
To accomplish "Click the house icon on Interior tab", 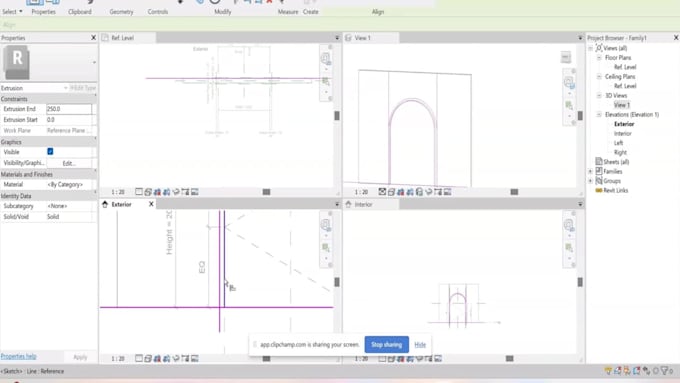I will click(x=348, y=204).
